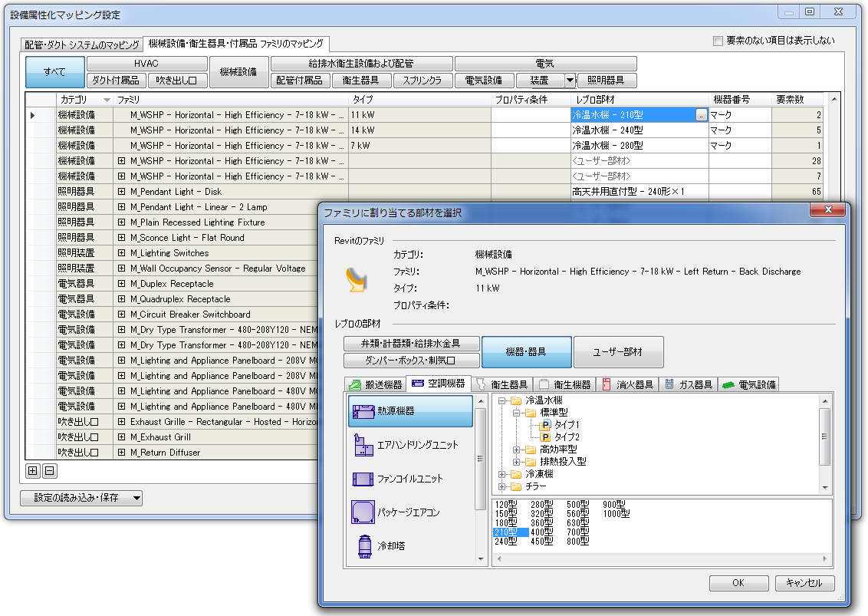Viewport: 868px width, 616px height.
Task: Open the 電気設備 tab in the dialog
Action: pos(750,384)
